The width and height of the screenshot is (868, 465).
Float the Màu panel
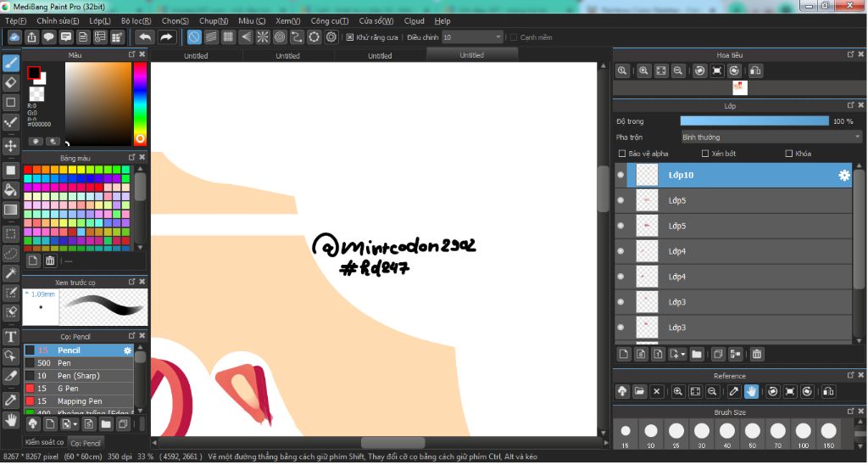pyautogui.click(x=131, y=54)
